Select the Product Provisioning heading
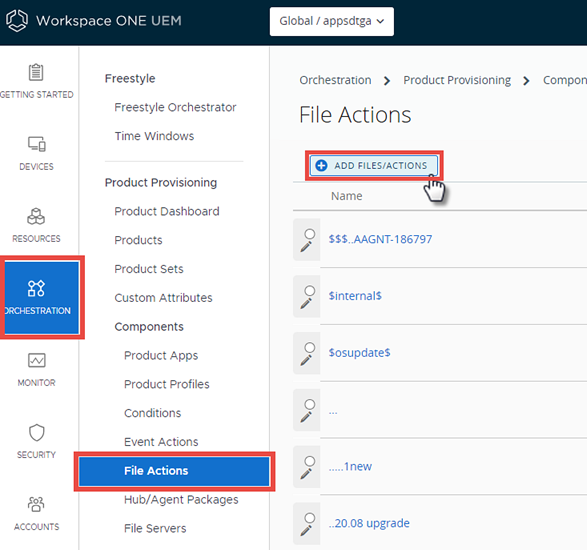The image size is (587, 550). pyautogui.click(x=161, y=182)
